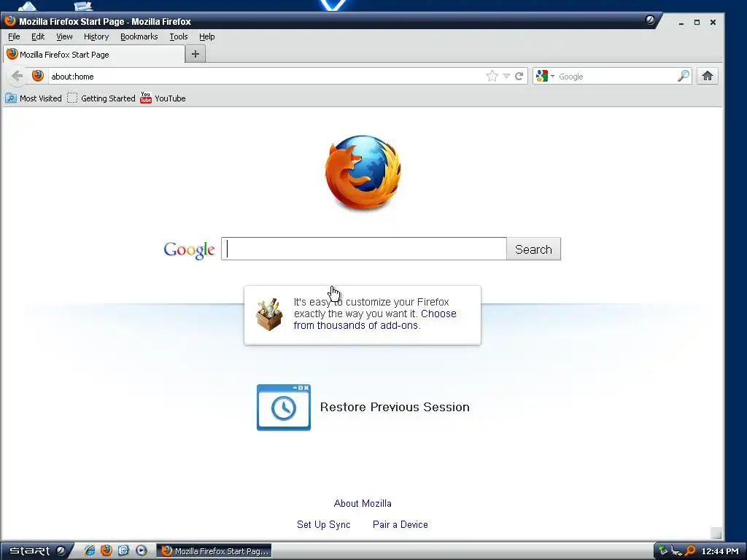Viewport: 747px width, 560px height.
Task: Open the File menu
Action: pos(14,36)
